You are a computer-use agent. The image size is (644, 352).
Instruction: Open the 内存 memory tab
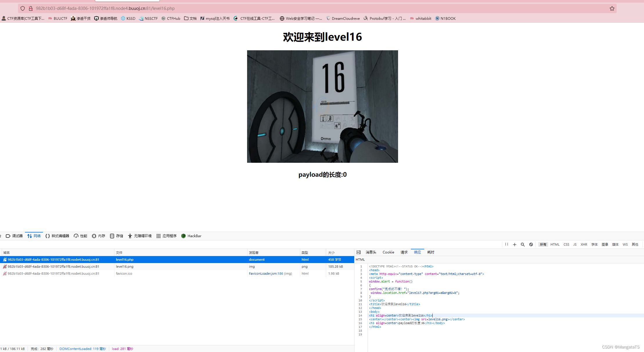(x=98, y=236)
